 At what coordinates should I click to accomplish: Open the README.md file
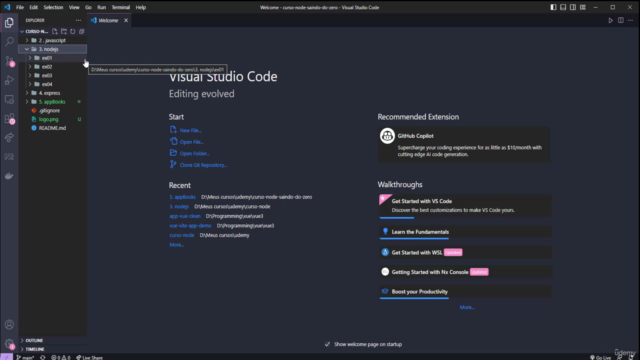(x=53, y=128)
